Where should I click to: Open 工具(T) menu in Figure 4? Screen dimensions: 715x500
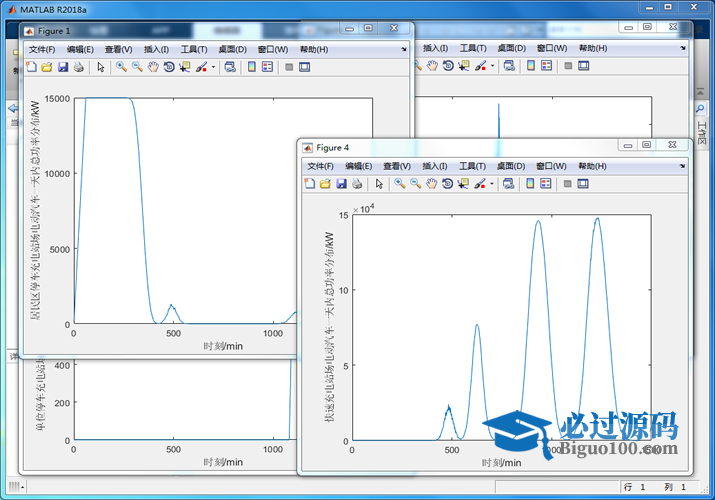pos(472,166)
